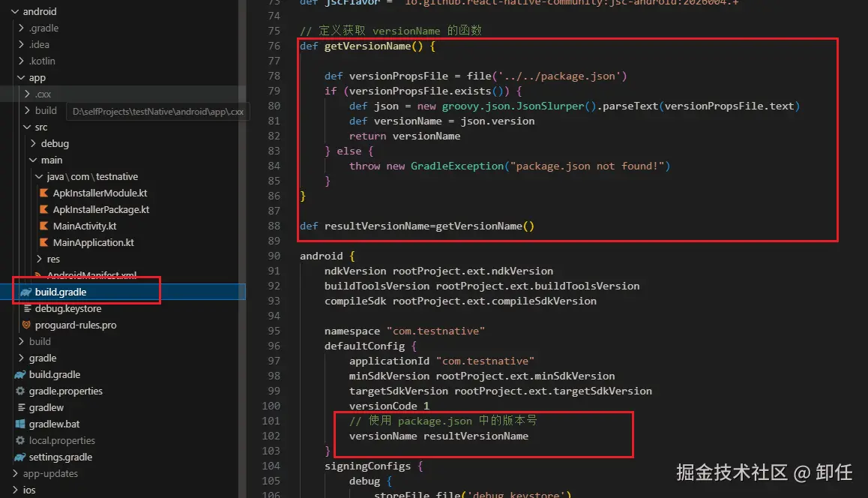Expand the gradle folder chevron
This screenshot has height=498, width=868.
[x=21, y=358]
